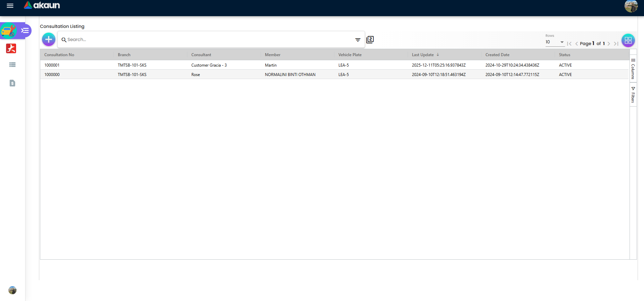Viewport: 644px width, 301px height.
Task: Open the dollar document icon in sidebar
Action: point(12,83)
